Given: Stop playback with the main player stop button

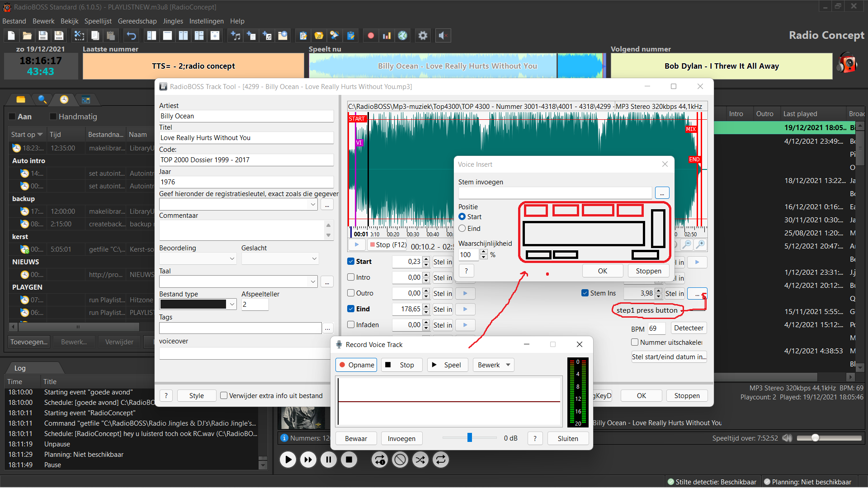Looking at the screenshot, I should coord(349,460).
